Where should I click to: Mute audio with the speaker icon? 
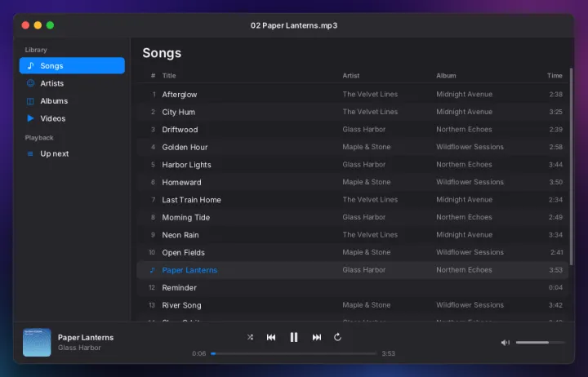[506, 343]
